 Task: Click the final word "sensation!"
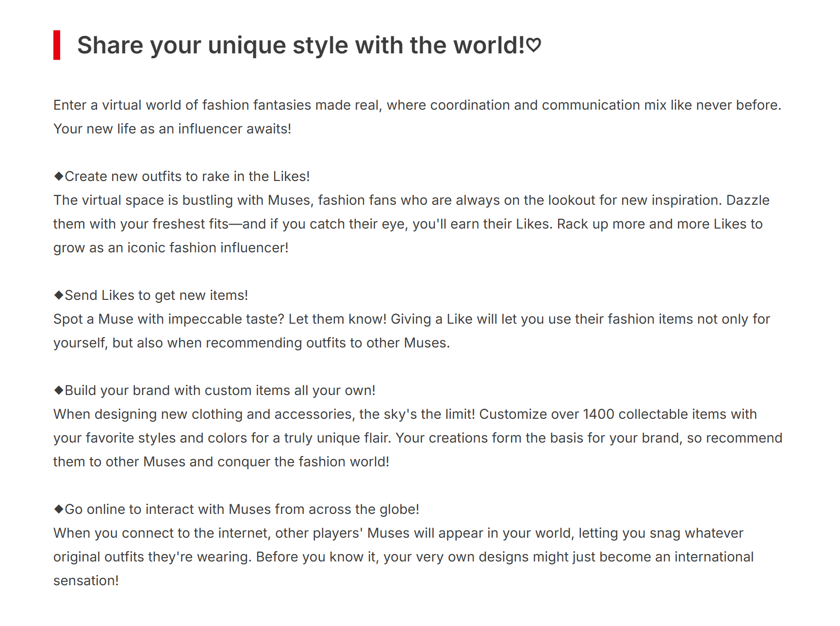click(86, 580)
